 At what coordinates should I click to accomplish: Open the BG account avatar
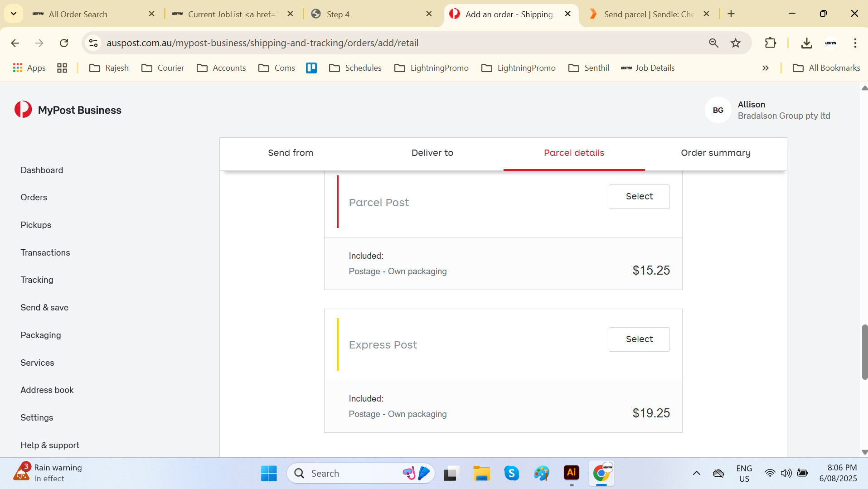pos(718,110)
